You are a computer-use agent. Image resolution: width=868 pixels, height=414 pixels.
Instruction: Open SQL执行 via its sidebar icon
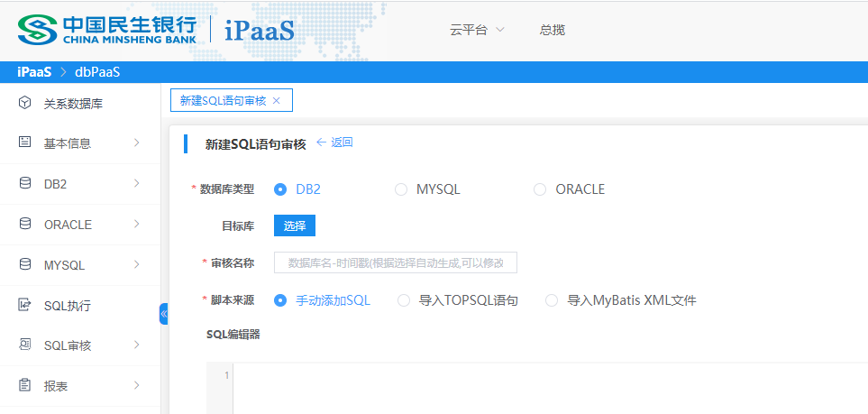(x=24, y=305)
